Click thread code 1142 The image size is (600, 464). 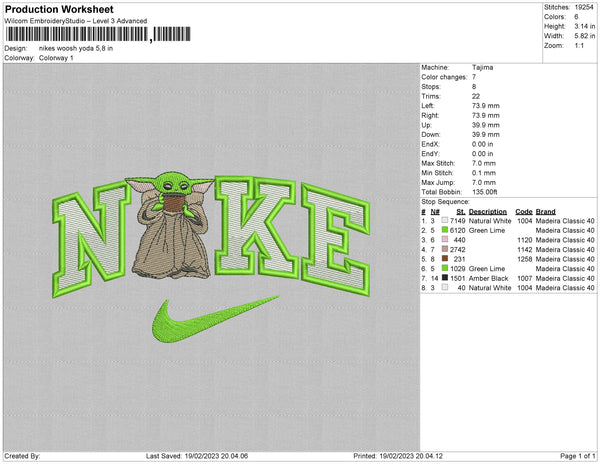click(x=525, y=249)
